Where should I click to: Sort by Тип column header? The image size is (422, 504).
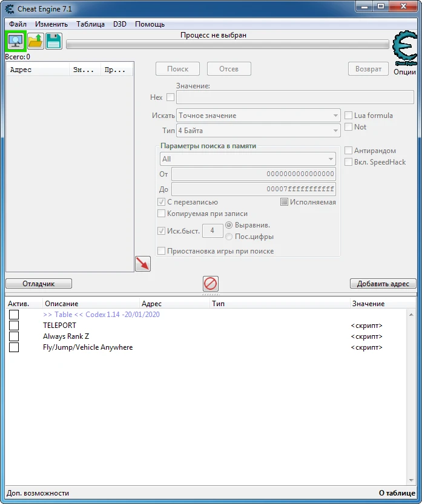[280, 304]
